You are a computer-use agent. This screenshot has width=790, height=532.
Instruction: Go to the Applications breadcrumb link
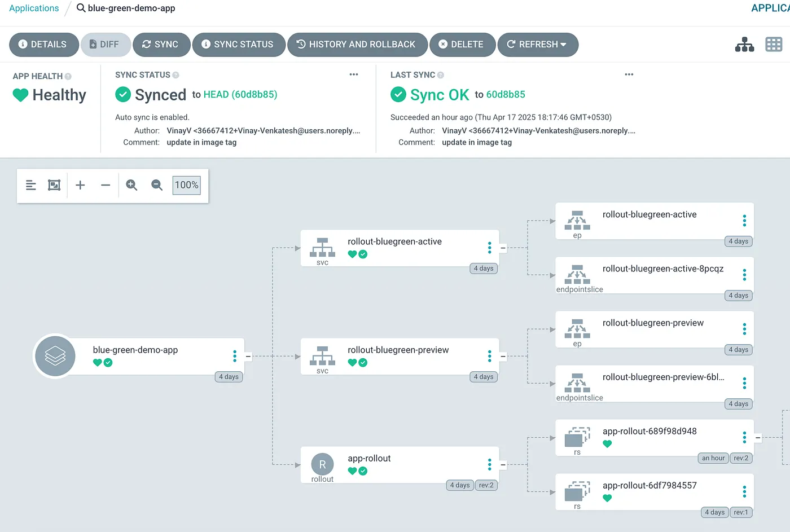(x=34, y=8)
